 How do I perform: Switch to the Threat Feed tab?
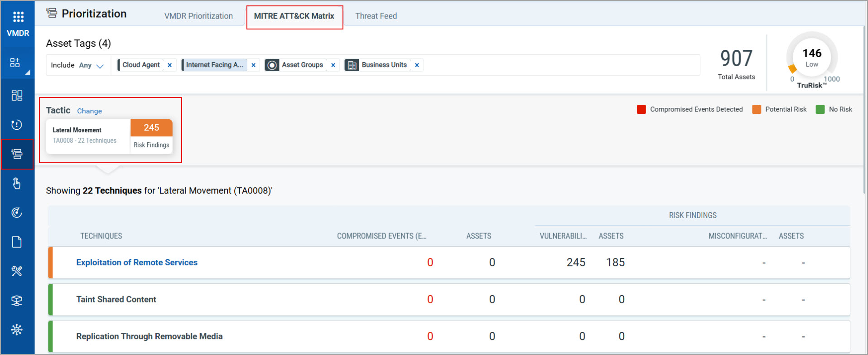376,16
